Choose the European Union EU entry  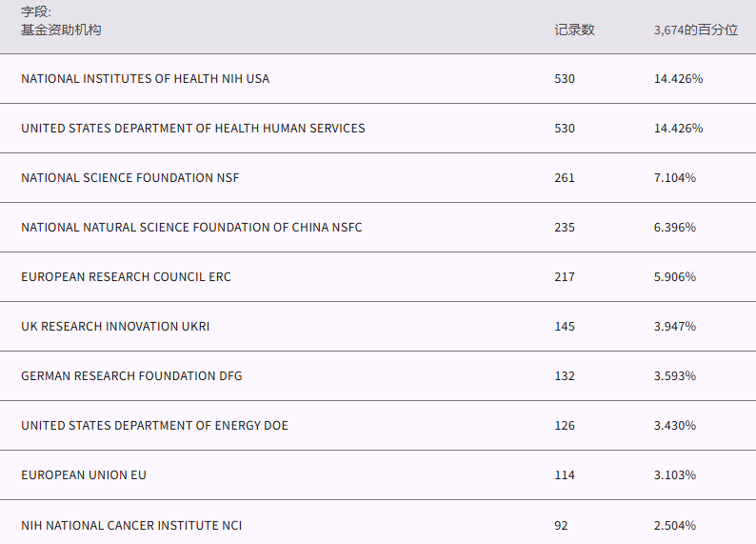[84, 475]
